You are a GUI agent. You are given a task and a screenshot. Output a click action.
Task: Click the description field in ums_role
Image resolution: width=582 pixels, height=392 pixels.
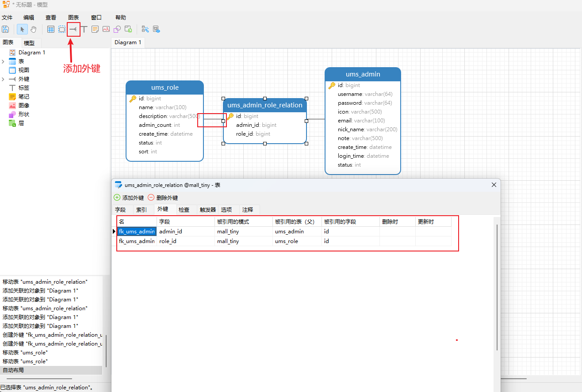[x=169, y=116]
